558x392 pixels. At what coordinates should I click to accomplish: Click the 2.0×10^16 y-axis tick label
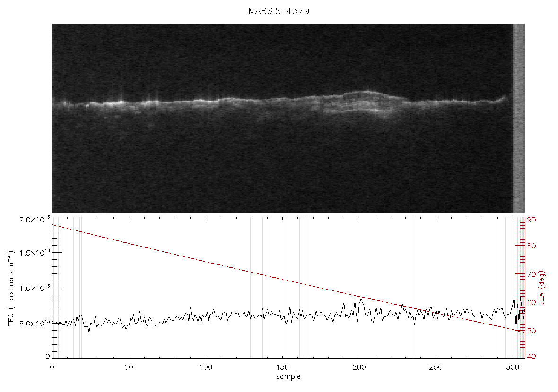click(x=35, y=220)
